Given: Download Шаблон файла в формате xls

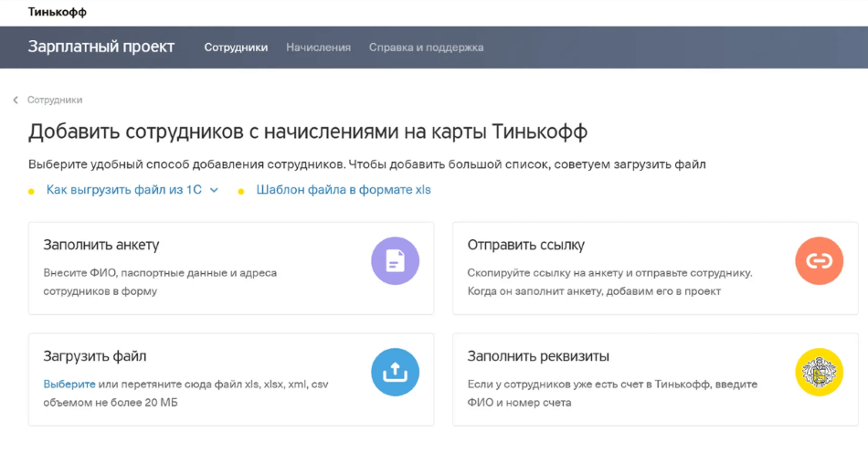Looking at the screenshot, I should coord(344,190).
